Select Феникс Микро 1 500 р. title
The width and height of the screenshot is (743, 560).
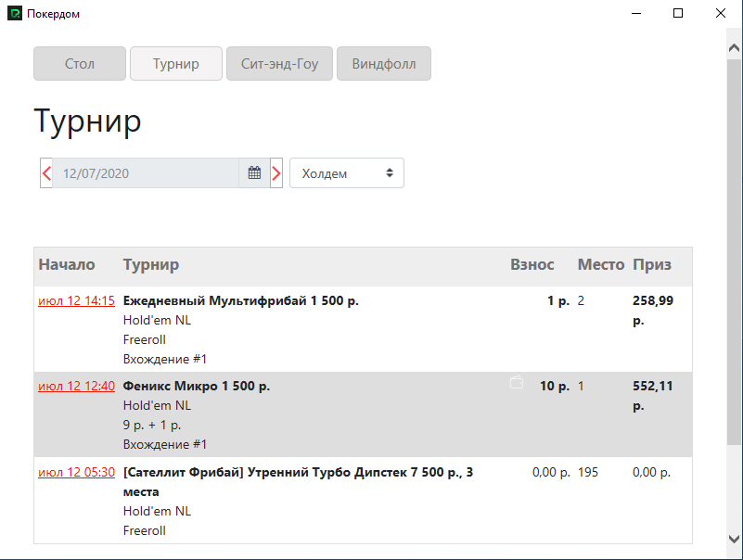197,386
